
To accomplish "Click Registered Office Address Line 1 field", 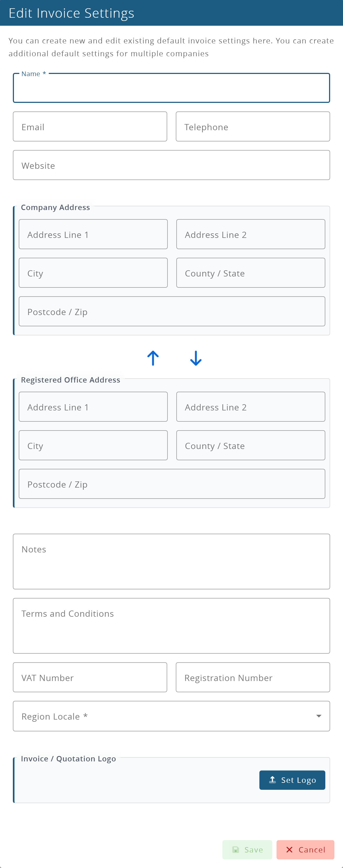I will 93,407.
